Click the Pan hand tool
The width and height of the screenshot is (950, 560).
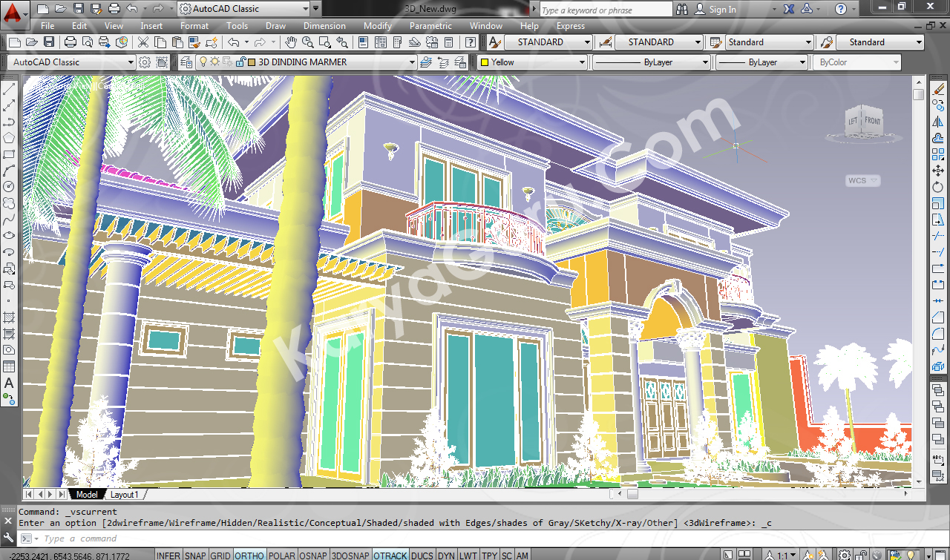point(291,42)
